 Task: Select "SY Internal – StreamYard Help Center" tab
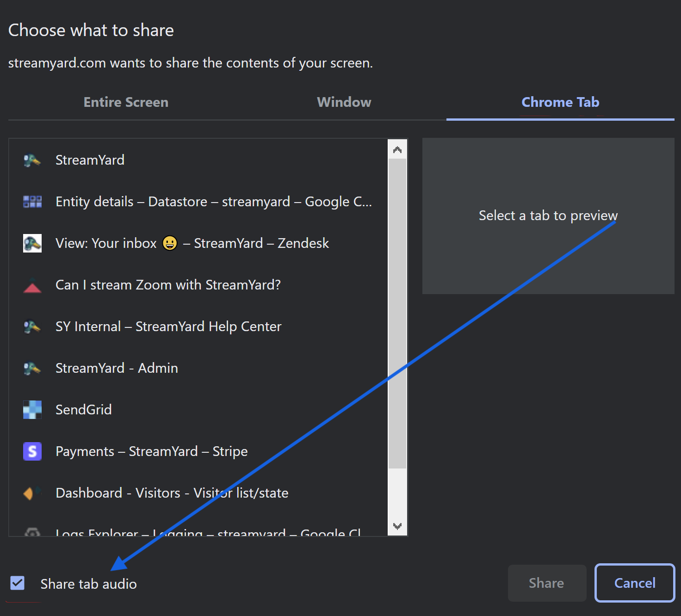pyautogui.click(x=198, y=326)
